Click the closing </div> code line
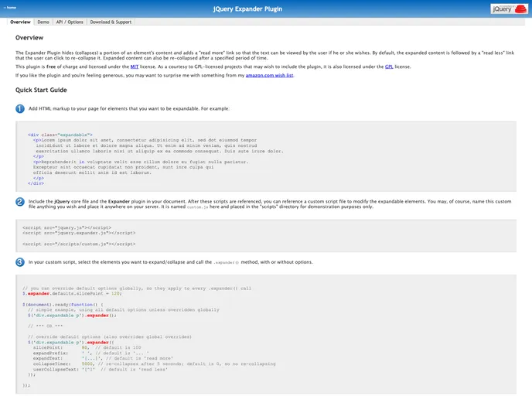The width and height of the screenshot is (532, 396). (x=36, y=183)
